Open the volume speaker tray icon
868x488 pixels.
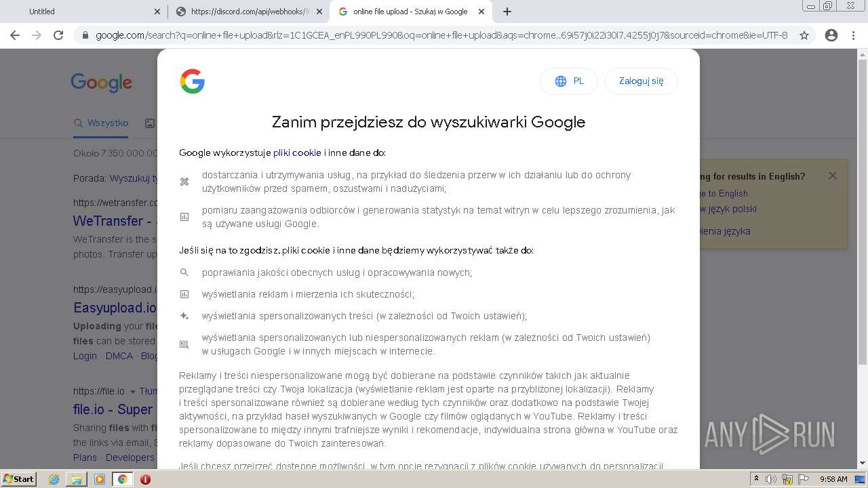(x=771, y=479)
